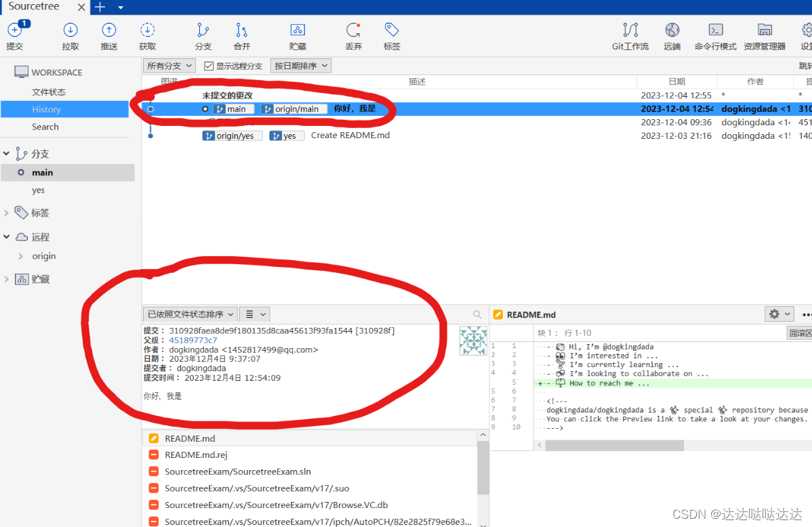Select Search in the workspace sidebar
812x527 pixels.
pyautogui.click(x=45, y=127)
